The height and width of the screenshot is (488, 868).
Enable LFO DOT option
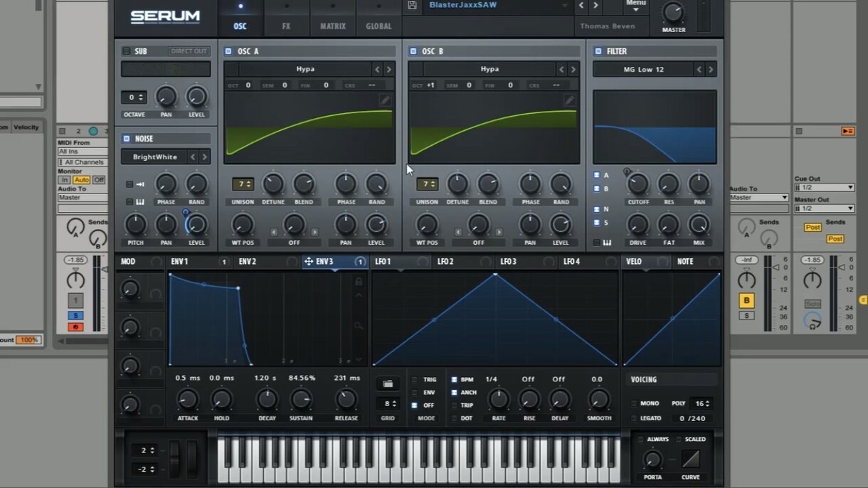tap(454, 418)
